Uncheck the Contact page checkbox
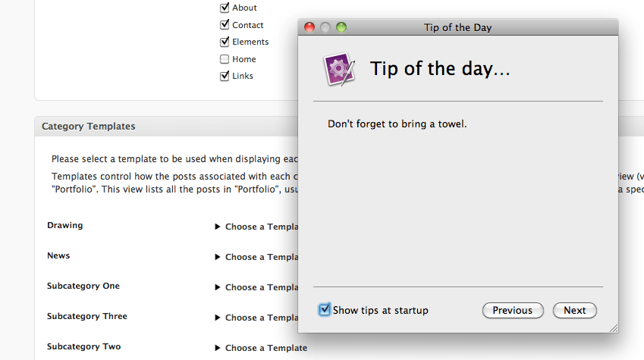This screenshot has width=644, height=360. coord(225,25)
